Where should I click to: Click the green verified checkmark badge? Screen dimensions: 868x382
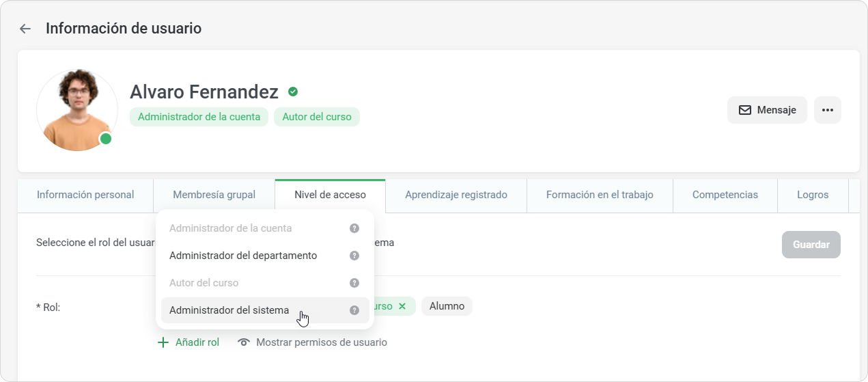click(293, 92)
